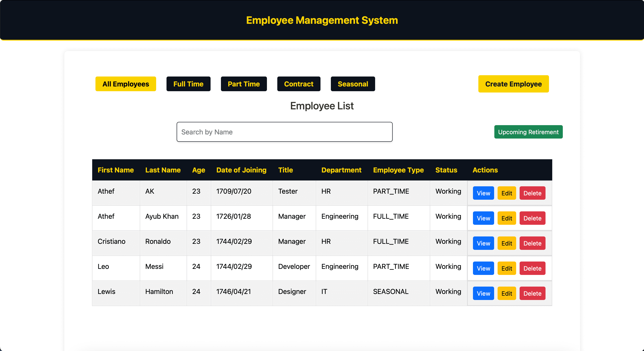Edit Lewis Hamilton's details
Image resolution: width=644 pixels, height=351 pixels.
pos(506,293)
